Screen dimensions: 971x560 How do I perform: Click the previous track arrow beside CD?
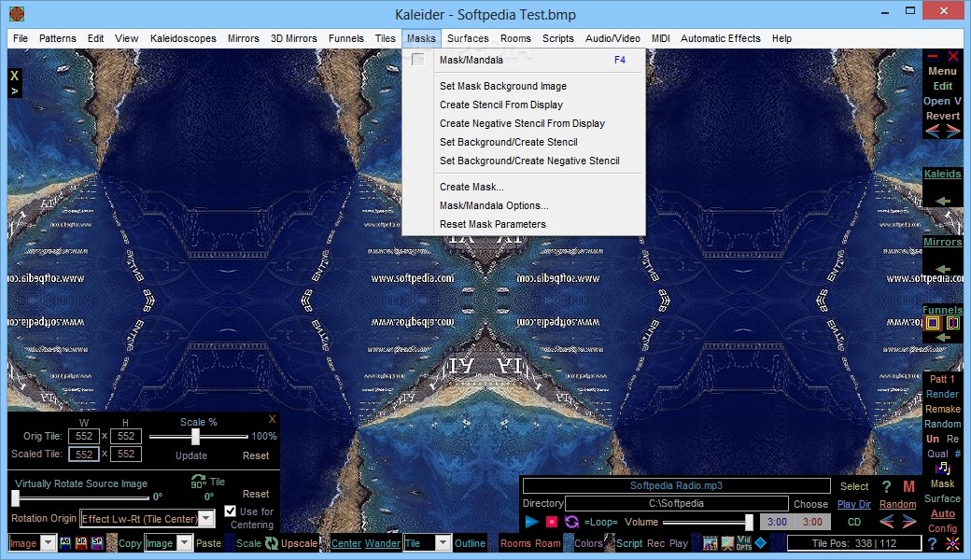click(x=887, y=522)
